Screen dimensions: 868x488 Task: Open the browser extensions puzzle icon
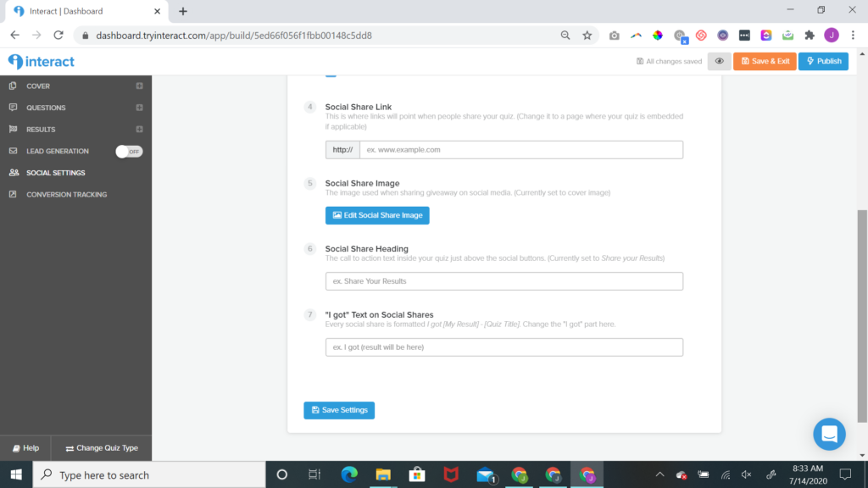(x=810, y=36)
